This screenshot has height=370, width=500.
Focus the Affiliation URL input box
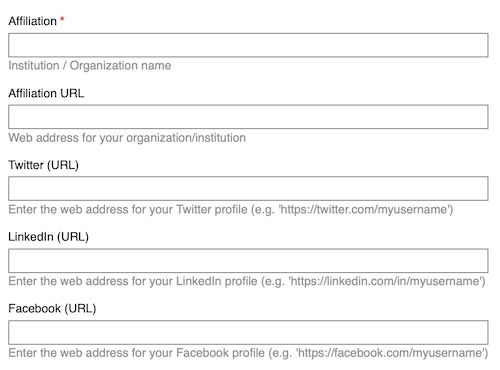248,117
